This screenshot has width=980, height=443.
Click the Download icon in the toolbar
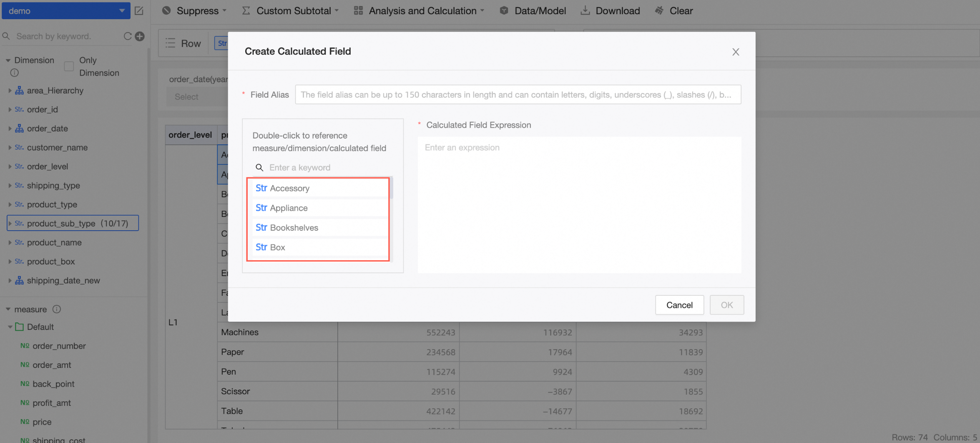point(585,11)
